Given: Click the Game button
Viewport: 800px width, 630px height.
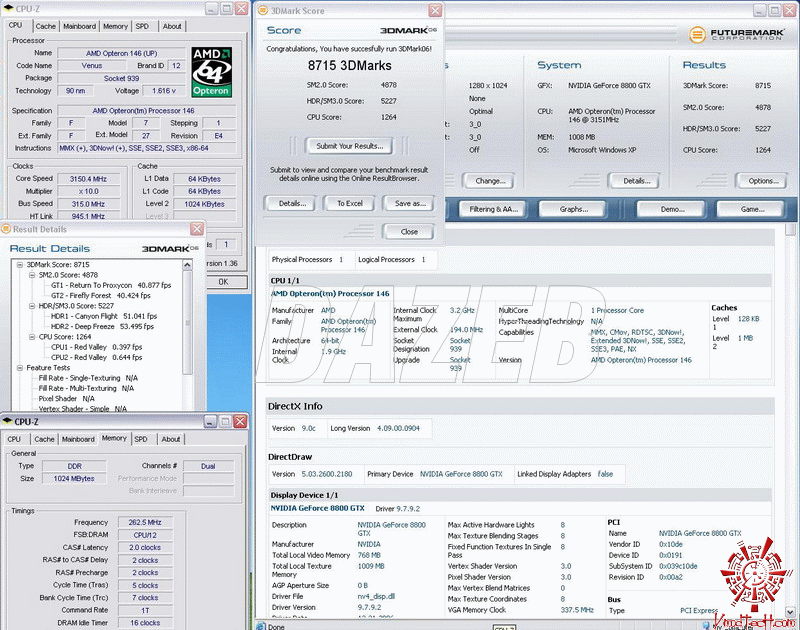Looking at the screenshot, I should 752,209.
